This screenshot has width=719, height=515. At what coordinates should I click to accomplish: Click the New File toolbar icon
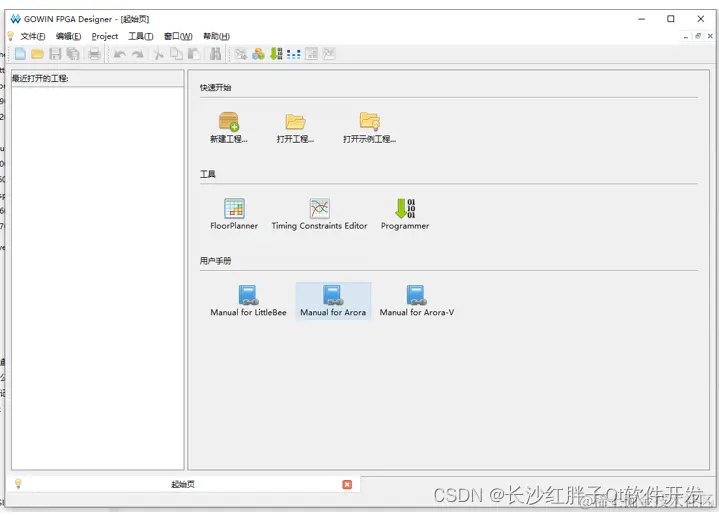click(x=20, y=54)
